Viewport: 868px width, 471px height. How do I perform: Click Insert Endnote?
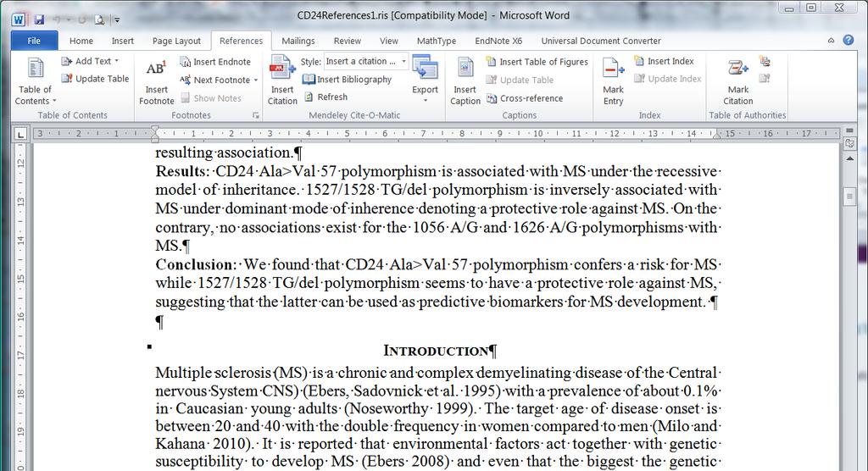point(215,62)
